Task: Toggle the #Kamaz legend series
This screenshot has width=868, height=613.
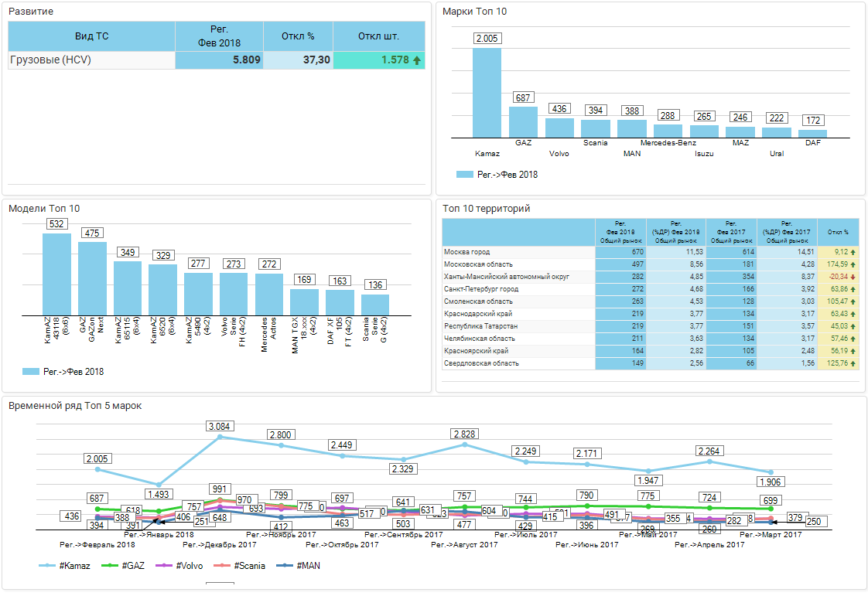Action: point(65,566)
